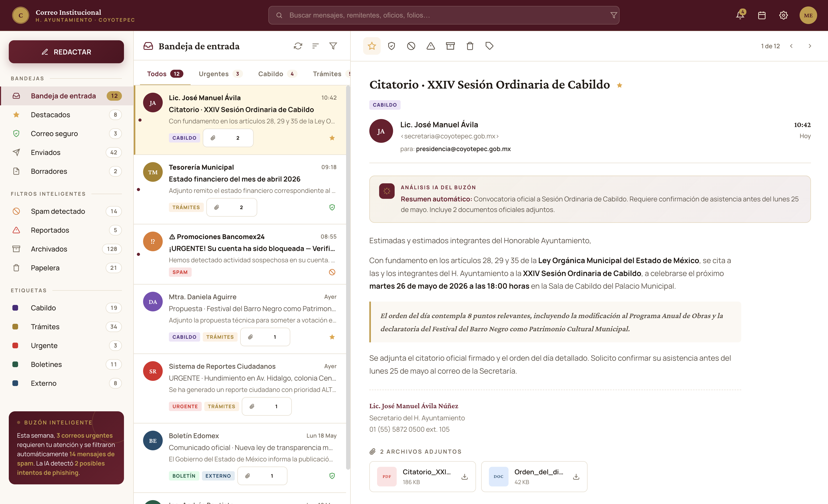Mark message as secure with shield icon
Image resolution: width=828 pixels, height=504 pixels.
pos(392,46)
